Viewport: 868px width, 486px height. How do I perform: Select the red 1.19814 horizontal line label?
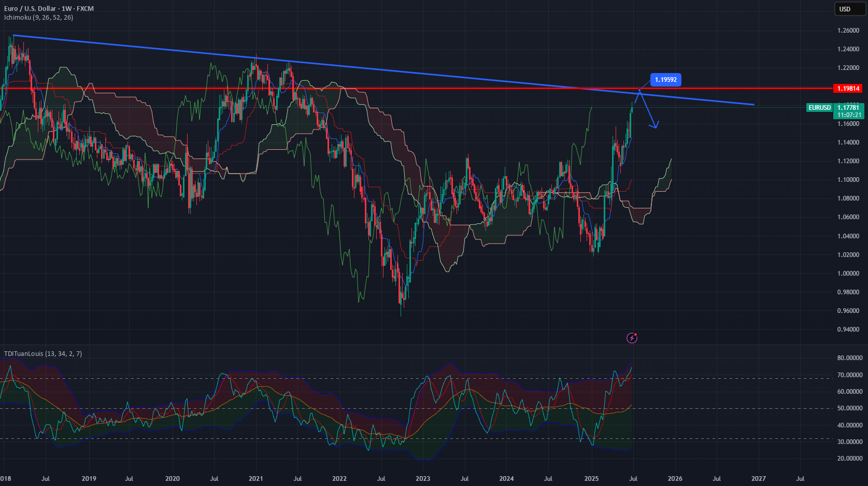coord(849,89)
